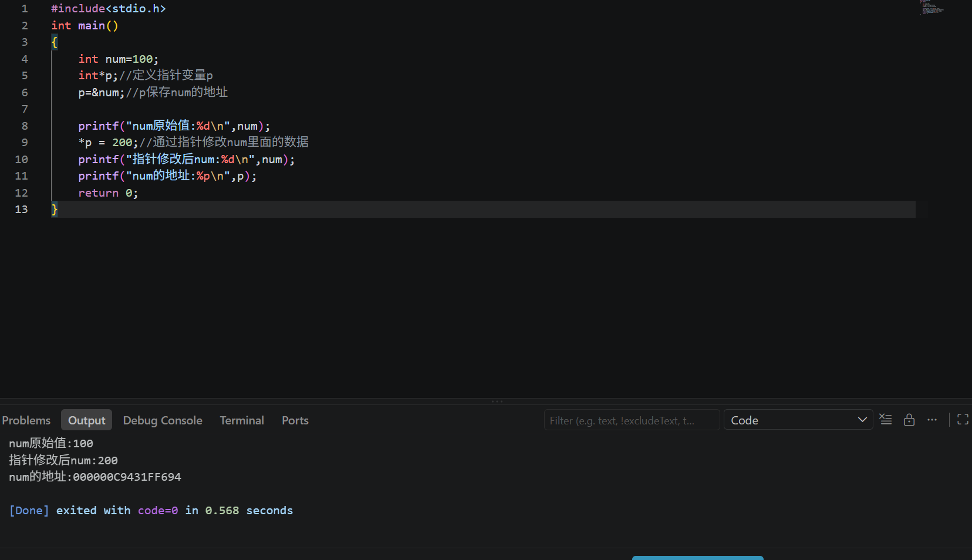972x560 pixels.
Task: Open the Ports tab
Action: click(x=295, y=420)
